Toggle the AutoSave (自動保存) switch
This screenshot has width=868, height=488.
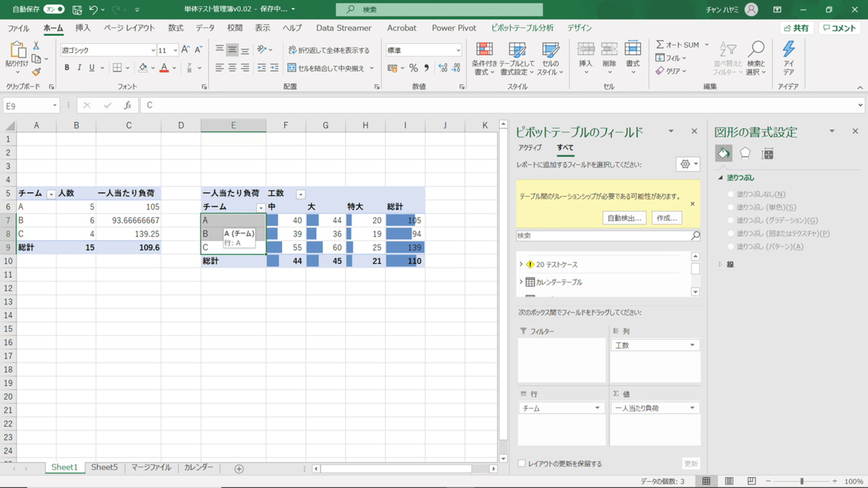pos(54,9)
